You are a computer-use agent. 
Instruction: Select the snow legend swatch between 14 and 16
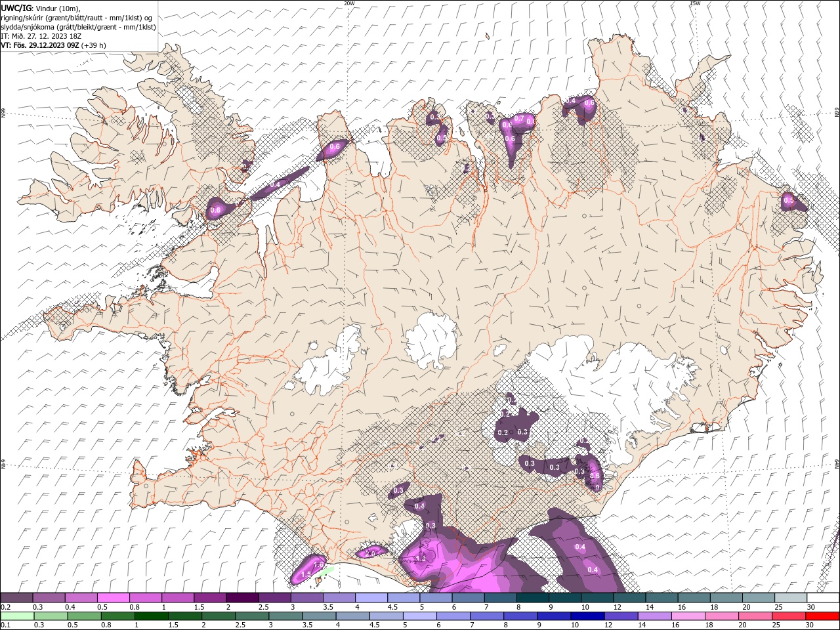click(x=661, y=597)
